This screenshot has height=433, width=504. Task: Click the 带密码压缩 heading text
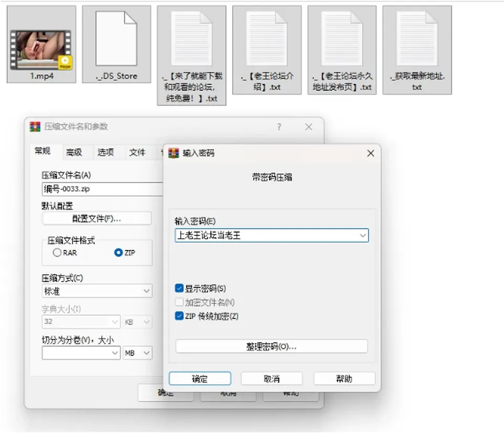pyautogui.click(x=272, y=177)
